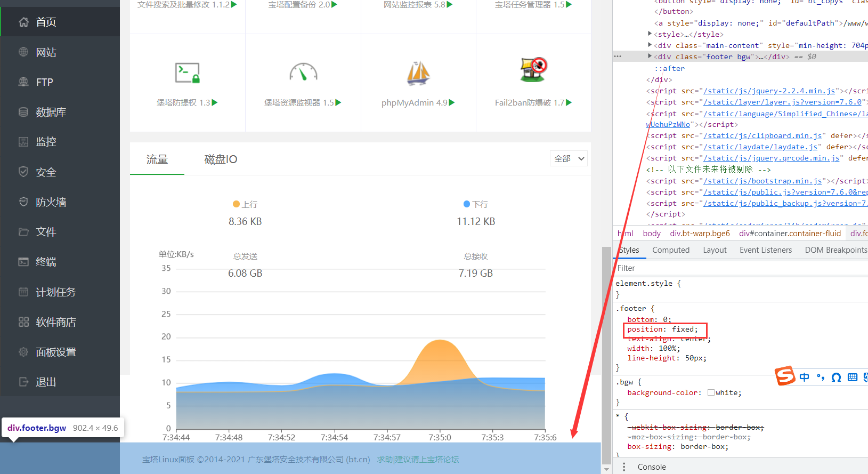Click the 退出 logout icon
Viewport: 868px width, 474px height.
tap(23, 382)
